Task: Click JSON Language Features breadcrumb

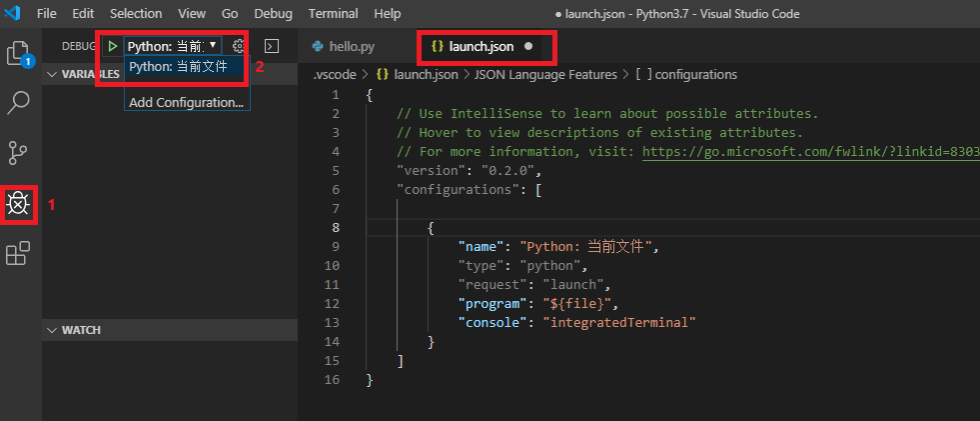Action: 545,74
